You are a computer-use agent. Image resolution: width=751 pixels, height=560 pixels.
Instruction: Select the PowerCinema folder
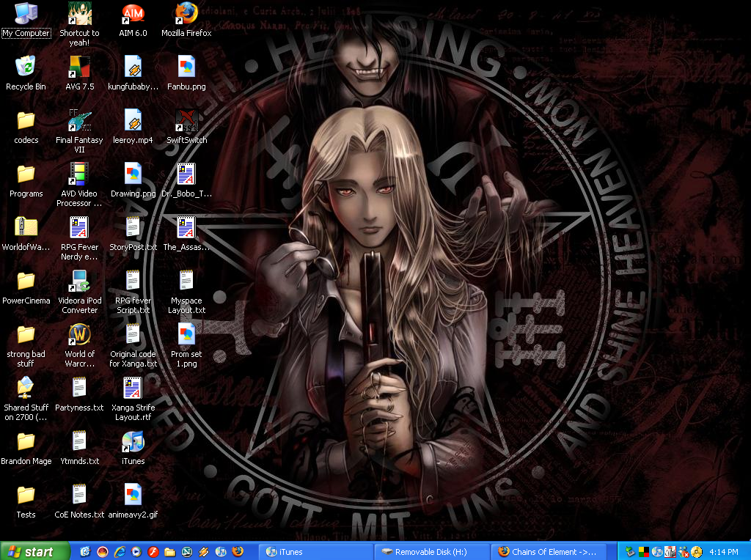point(26,287)
